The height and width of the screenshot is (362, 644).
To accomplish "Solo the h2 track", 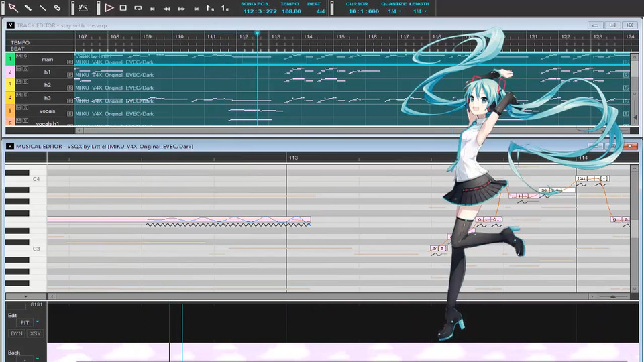I will [x=25, y=82].
